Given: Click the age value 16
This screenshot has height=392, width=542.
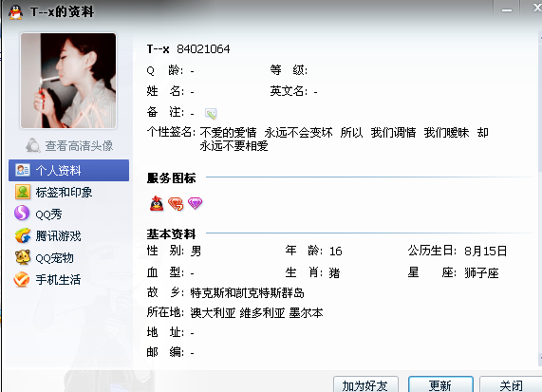Looking at the screenshot, I should click(x=336, y=251).
